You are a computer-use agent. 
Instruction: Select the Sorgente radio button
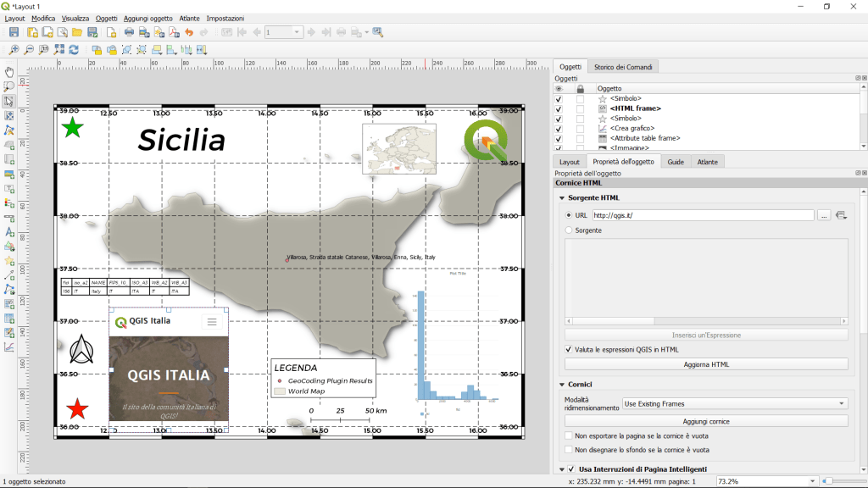(x=569, y=230)
